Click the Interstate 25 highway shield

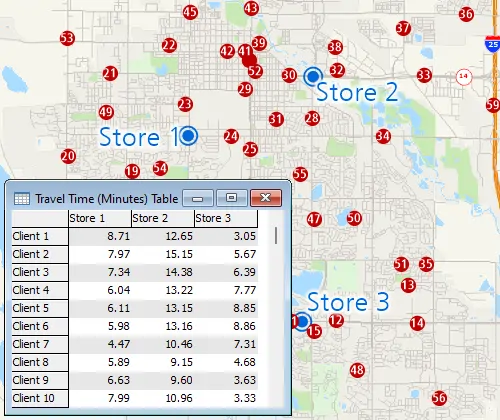pyautogui.click(x=493, y=44)
